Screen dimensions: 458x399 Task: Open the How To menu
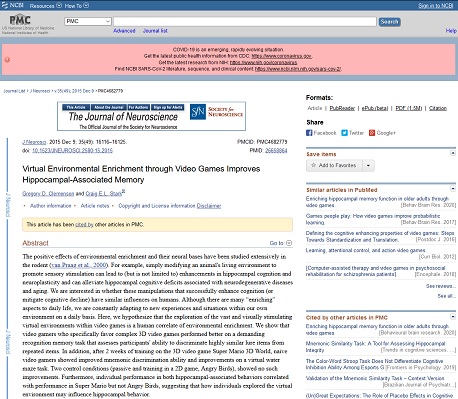tap(77, 6)
